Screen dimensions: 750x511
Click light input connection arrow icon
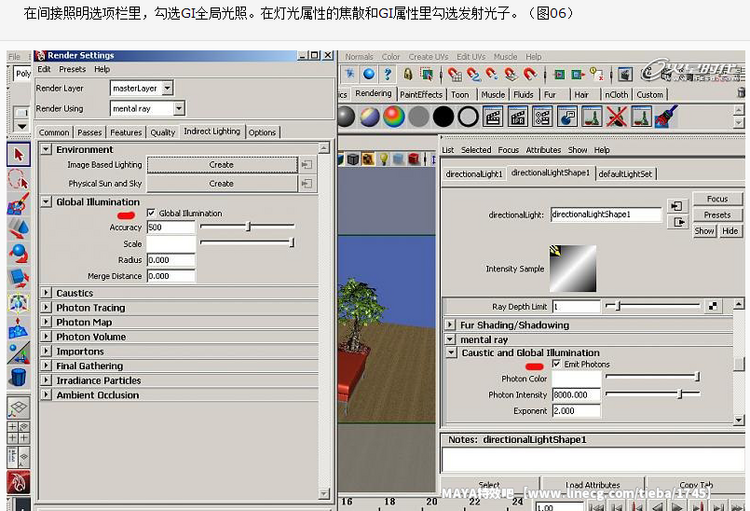[676, 206]
